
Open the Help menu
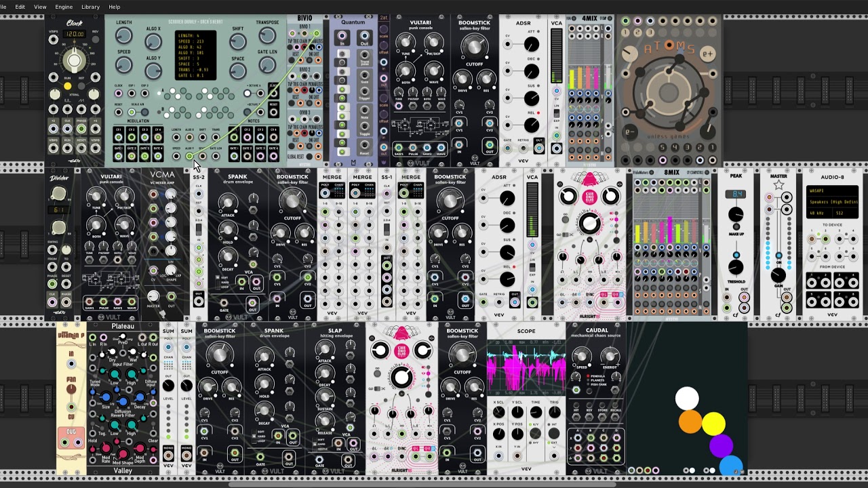point(115,7)
